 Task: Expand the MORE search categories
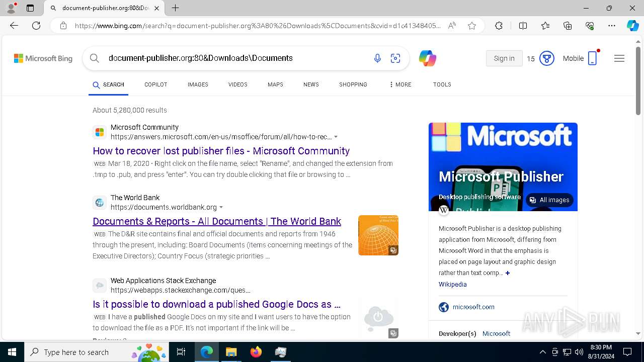(400, 84)
